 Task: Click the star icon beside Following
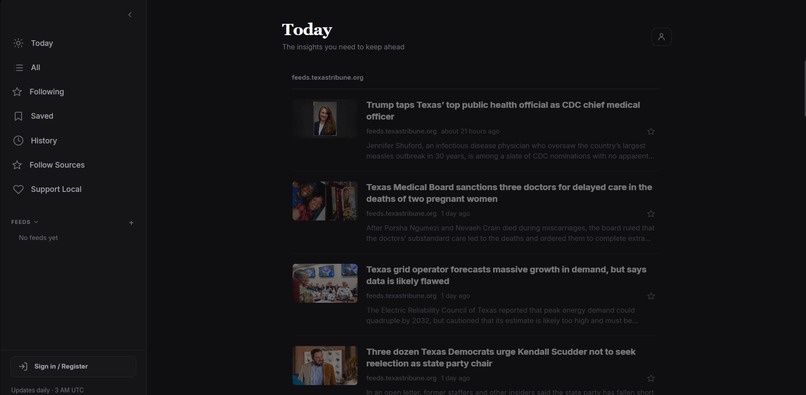click(17, 92)
